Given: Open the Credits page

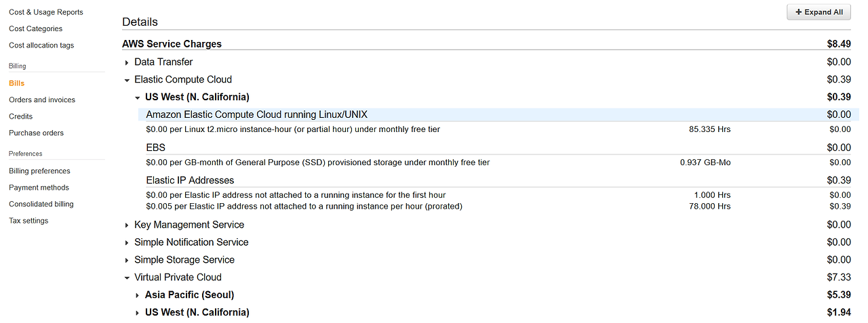Looking at the screenshot, I should tap(20, 116).
